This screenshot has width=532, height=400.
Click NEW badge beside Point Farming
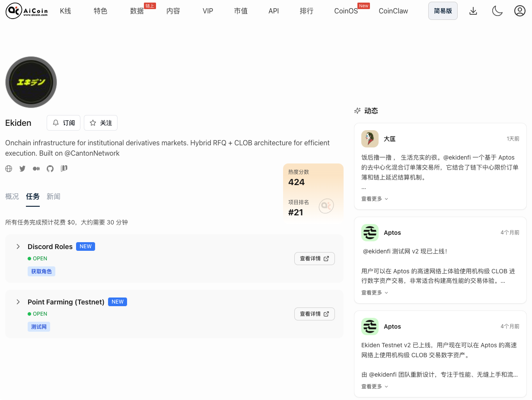[118, 302]
